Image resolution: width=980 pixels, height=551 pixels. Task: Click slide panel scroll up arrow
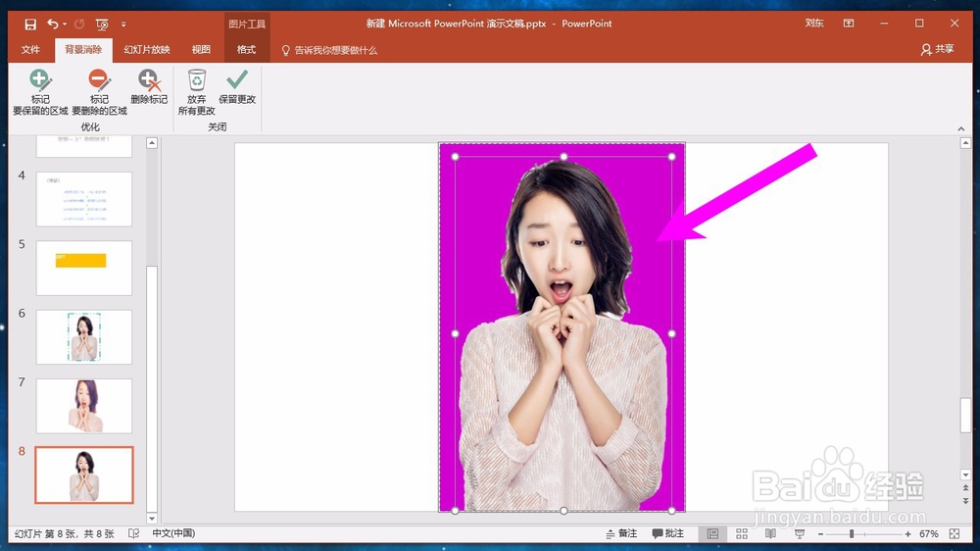coord(152,143)
